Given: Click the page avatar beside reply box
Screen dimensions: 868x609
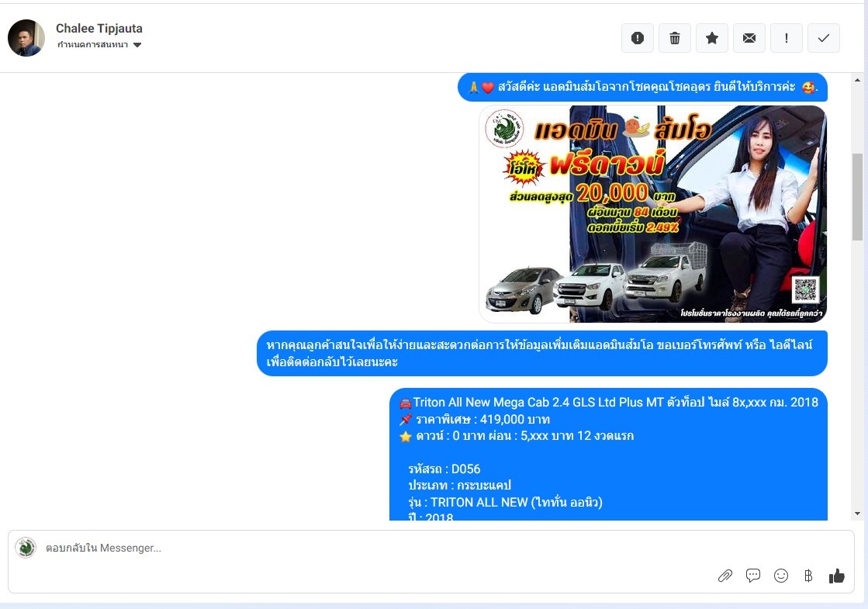Looking at the screenshot, I should pos(26,548).
